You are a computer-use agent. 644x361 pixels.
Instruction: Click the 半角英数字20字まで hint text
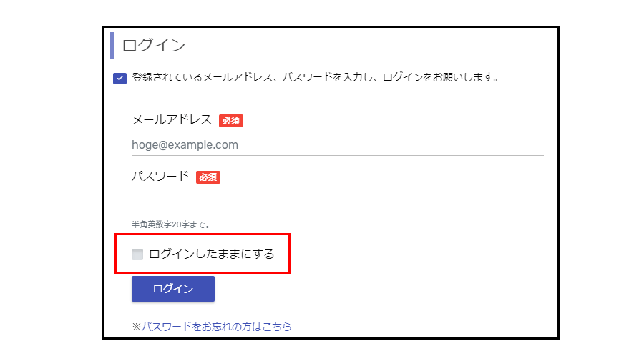[x=171, y=224]
